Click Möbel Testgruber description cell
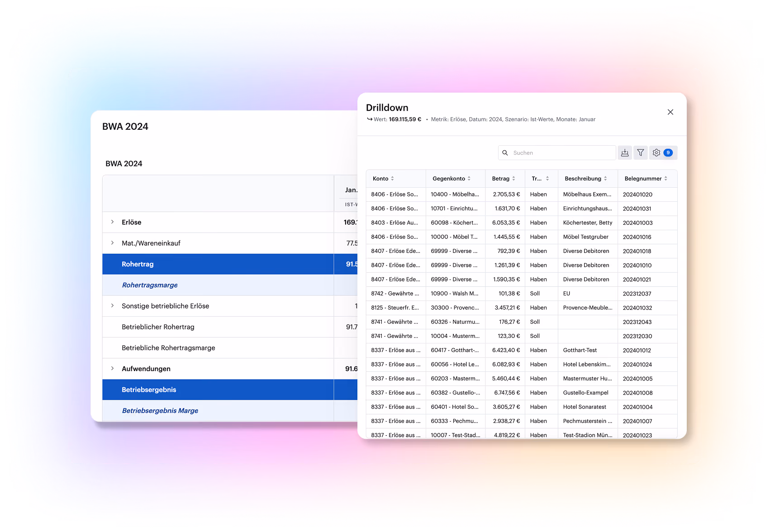Image resolution: width=770 pixels, height=532 pixels. point(588,237)
